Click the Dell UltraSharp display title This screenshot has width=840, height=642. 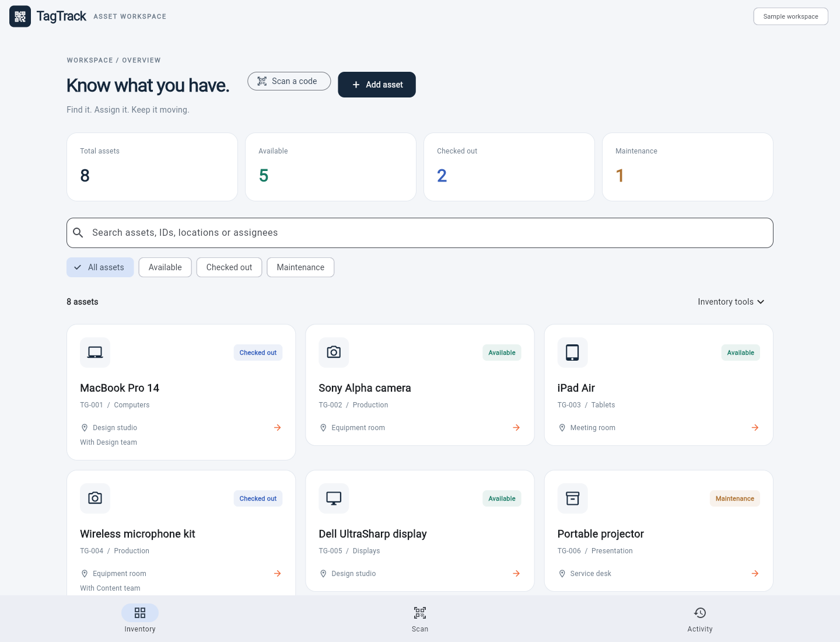pyautogui.click(x=373, y=534)
